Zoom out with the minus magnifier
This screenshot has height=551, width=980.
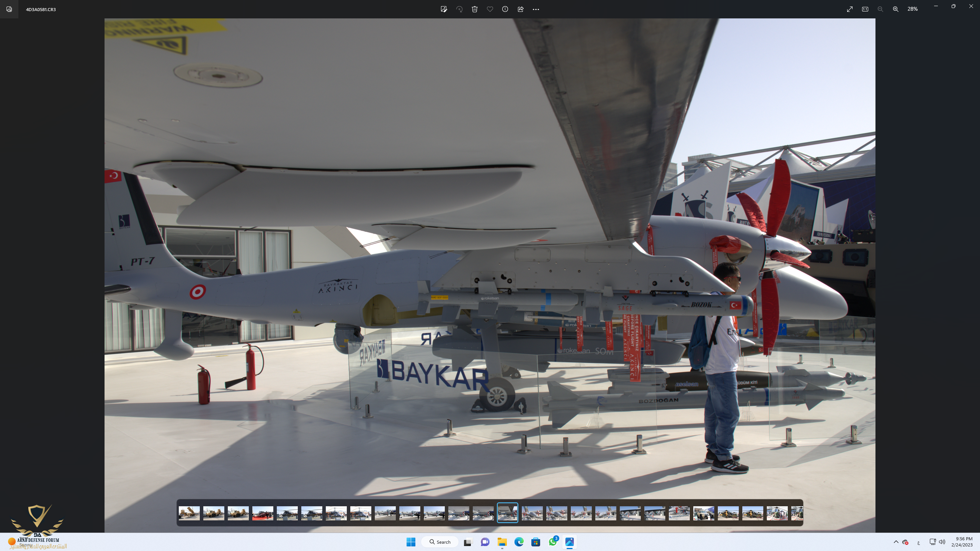(880, 9)
